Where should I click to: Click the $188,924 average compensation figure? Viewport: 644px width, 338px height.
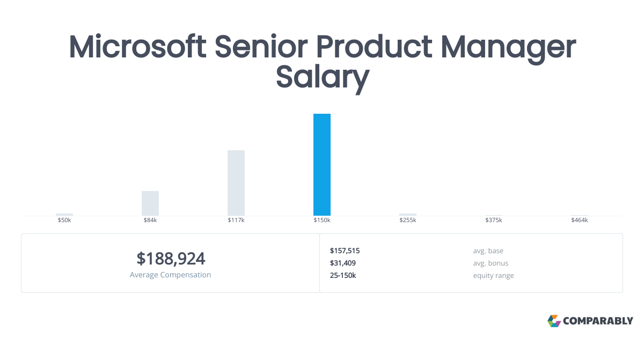pos(171,259)
